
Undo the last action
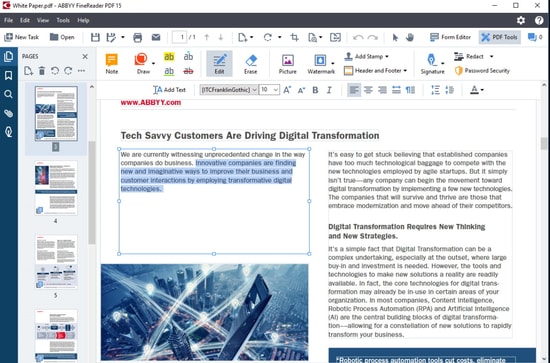[x=358, y=37]
